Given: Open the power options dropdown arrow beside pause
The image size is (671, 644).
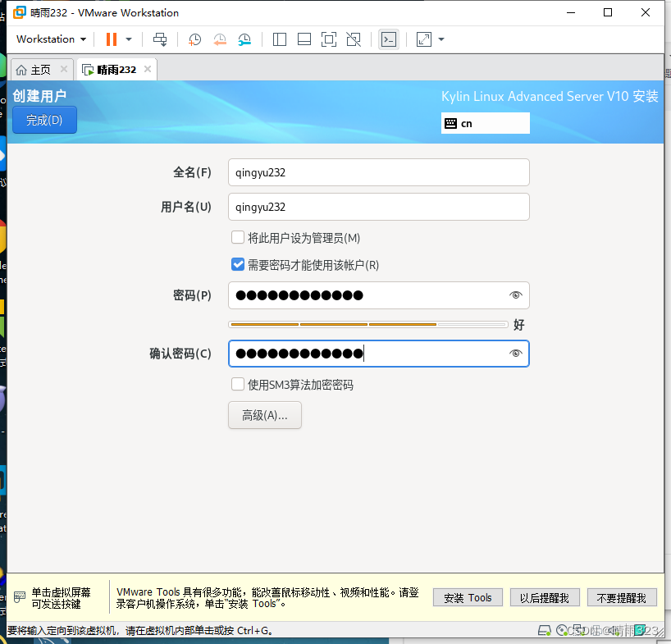Looking at the screenshot, I should pyautogui.click(x=129, y=39).
